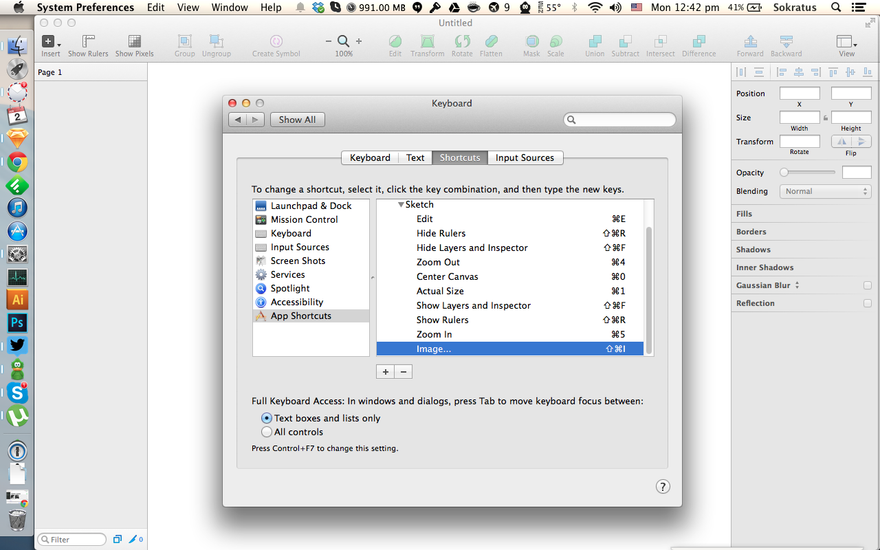Click the Flatten icon in Sketch toolbar

(x=491, y=45)
